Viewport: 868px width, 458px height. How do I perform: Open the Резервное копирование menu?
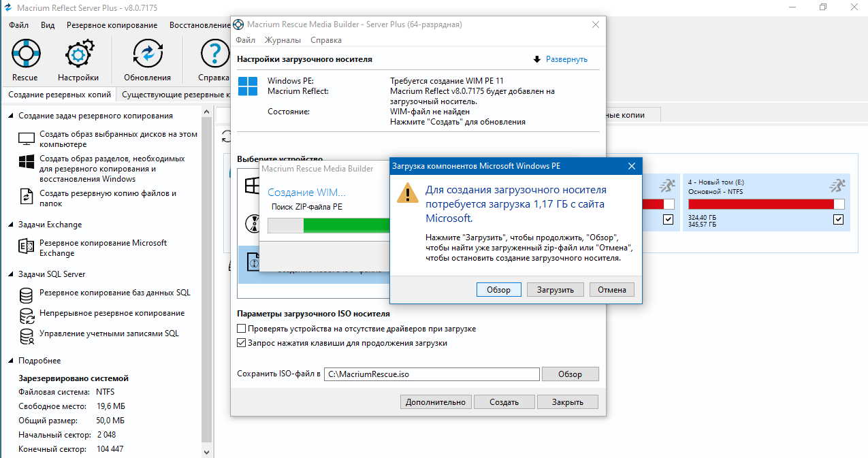point(112,25)
